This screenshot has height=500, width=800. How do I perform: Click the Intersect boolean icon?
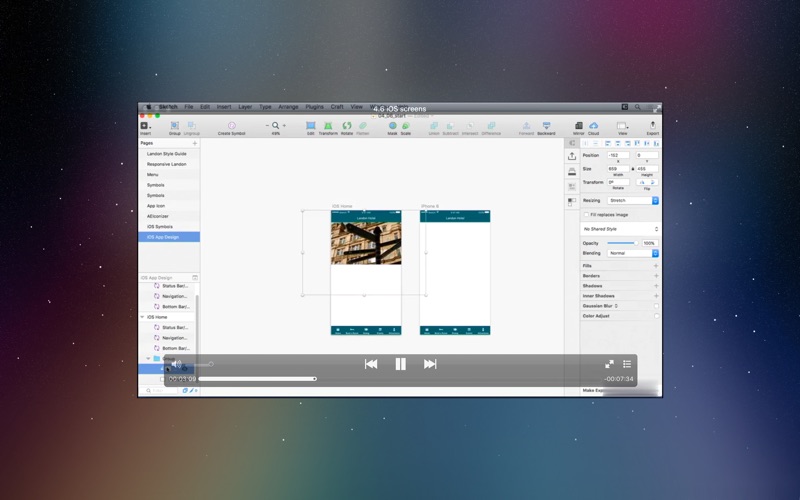(470, 128)
